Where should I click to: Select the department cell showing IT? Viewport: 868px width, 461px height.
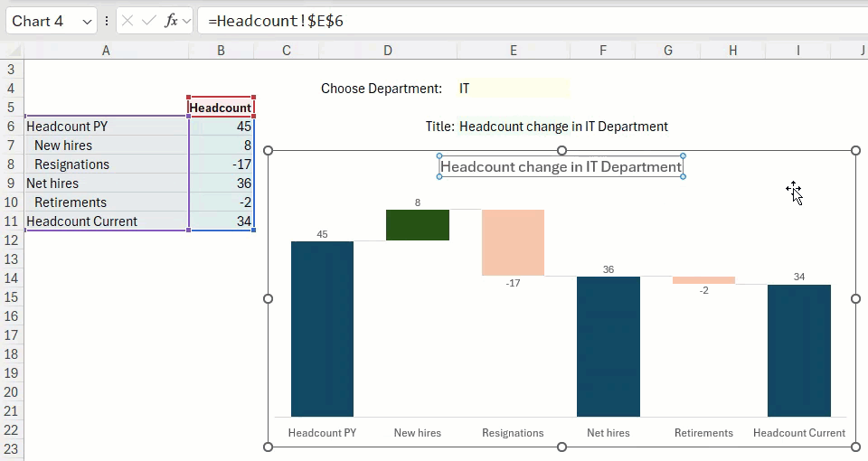513,89
